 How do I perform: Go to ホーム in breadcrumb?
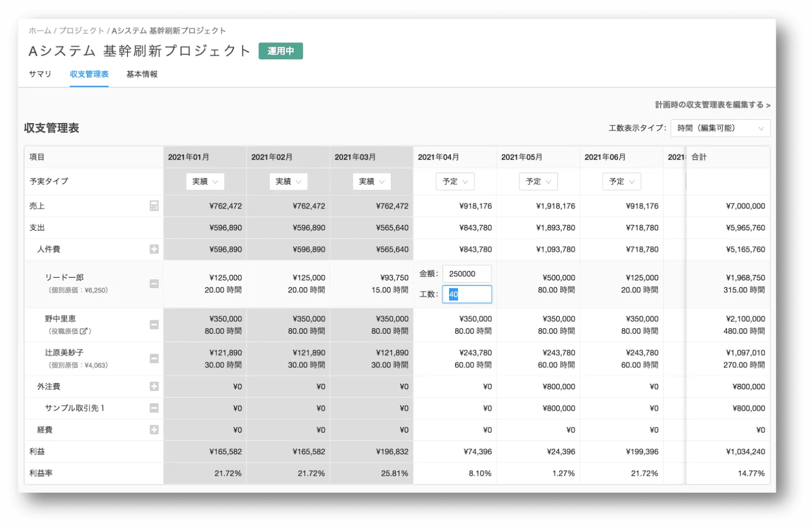pyautogui.click(x=40, y=31)
